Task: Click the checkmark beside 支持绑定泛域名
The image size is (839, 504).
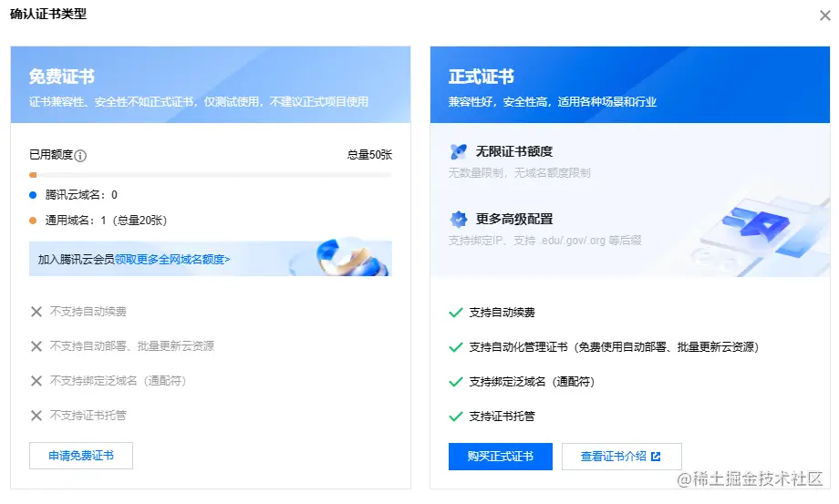Action: [455, 382]
